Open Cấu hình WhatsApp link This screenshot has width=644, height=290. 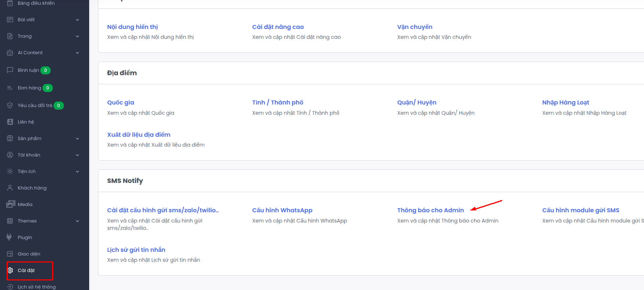point(282,210)
